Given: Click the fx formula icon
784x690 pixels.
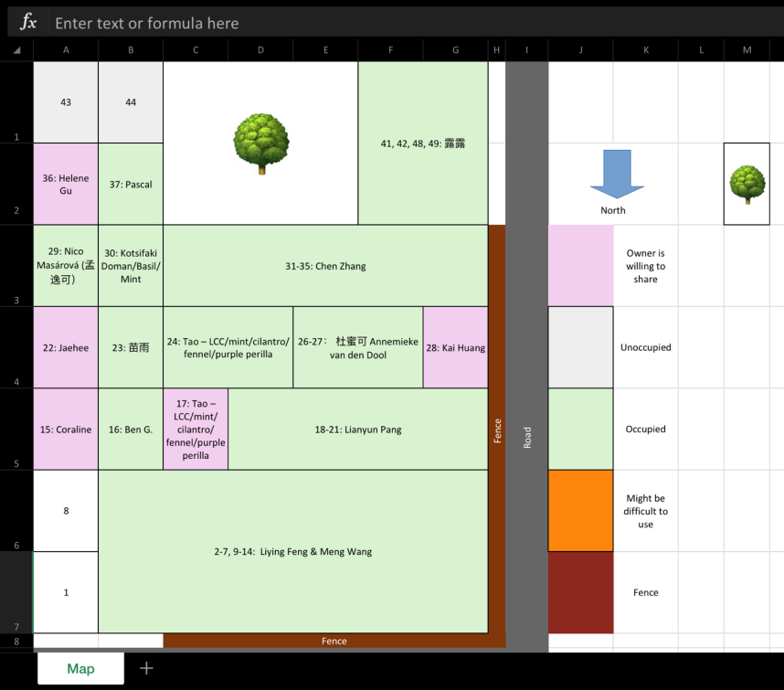Looking at the screenshot, I should click(27, 22).
